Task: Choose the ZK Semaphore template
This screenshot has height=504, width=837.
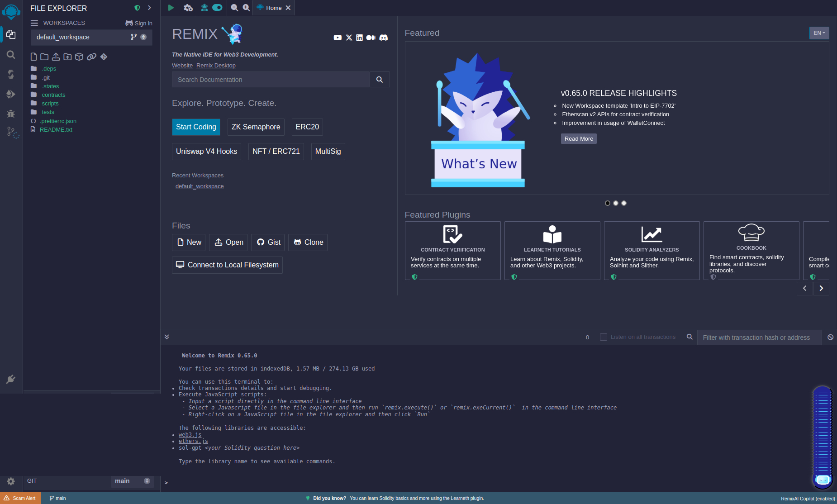Action: tap(256, 127)
